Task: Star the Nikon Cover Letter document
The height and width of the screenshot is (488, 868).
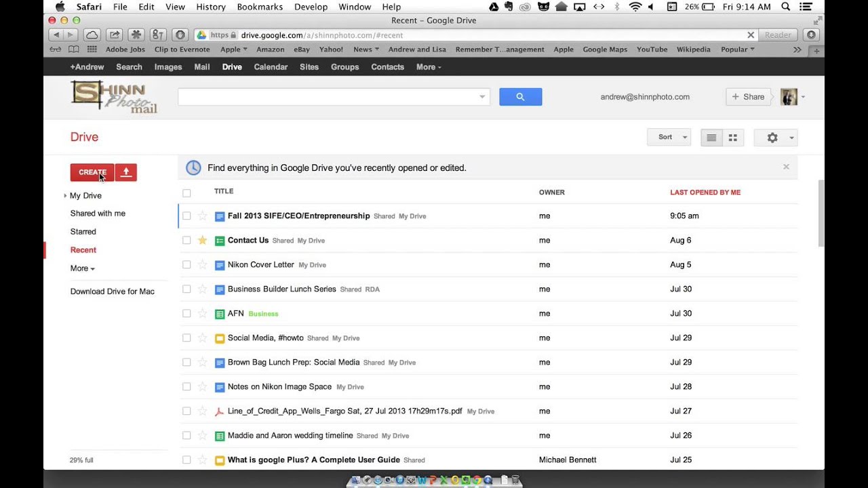Action: 202,265
